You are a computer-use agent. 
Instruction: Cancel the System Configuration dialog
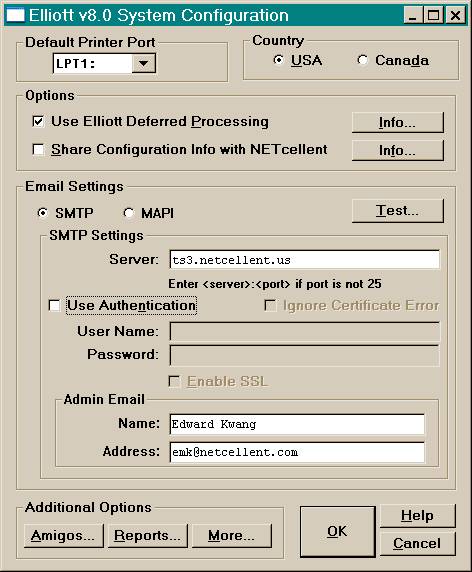click(418, 544)
